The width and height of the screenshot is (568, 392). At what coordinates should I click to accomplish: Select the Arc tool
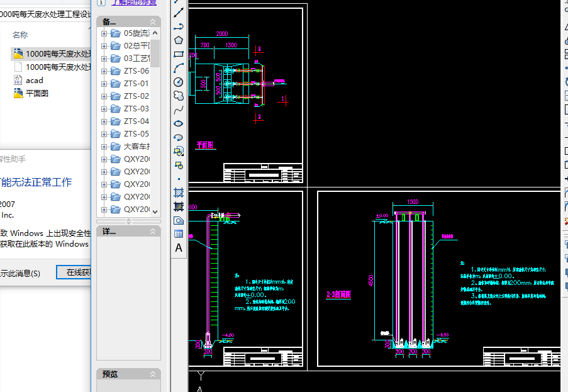click(179, 68)
